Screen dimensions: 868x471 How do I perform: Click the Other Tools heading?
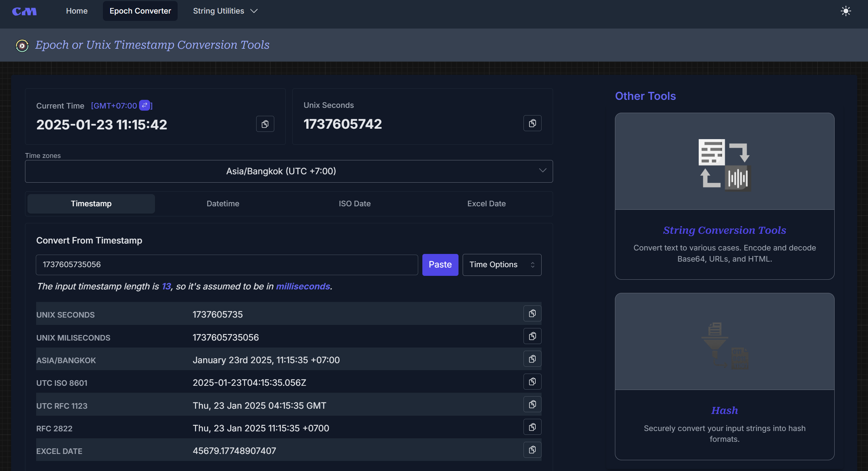(x=645, y=96)
